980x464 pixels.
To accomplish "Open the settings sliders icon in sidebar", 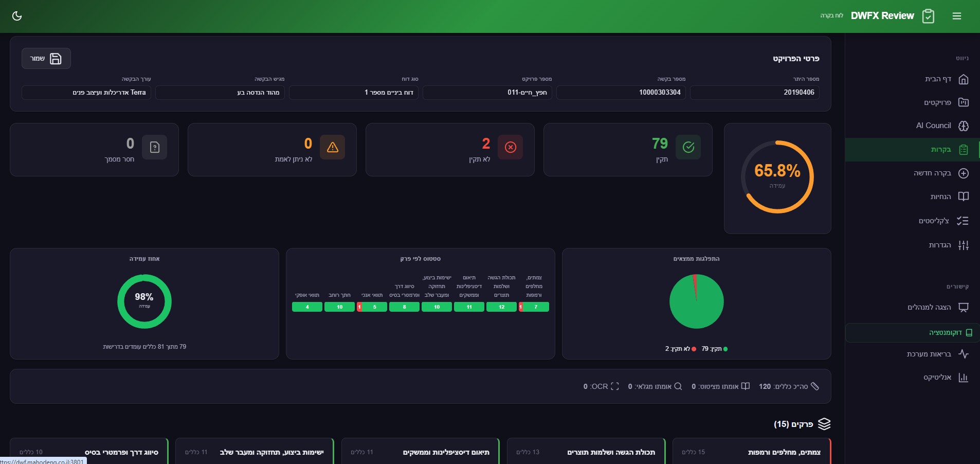I will click(963, 245).
